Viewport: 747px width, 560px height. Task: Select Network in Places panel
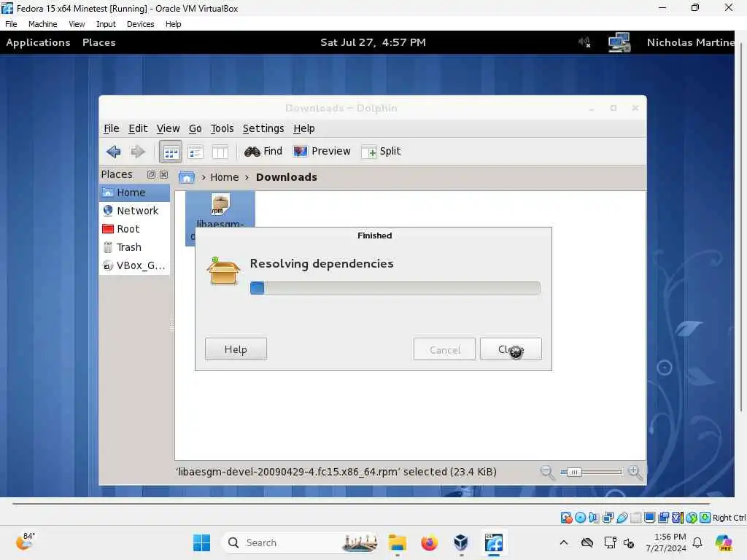coord(135,211)
